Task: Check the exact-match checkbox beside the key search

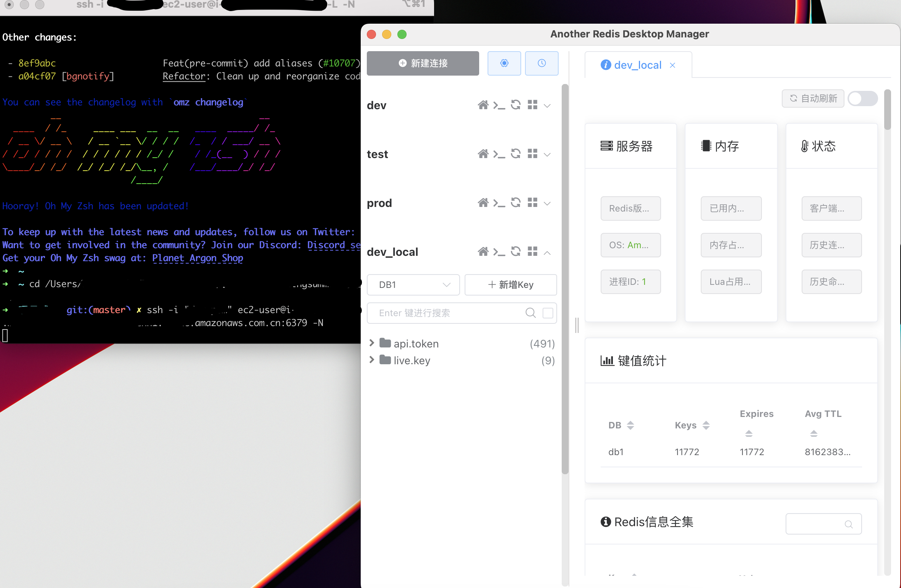Action: click(x=548, y=313)
